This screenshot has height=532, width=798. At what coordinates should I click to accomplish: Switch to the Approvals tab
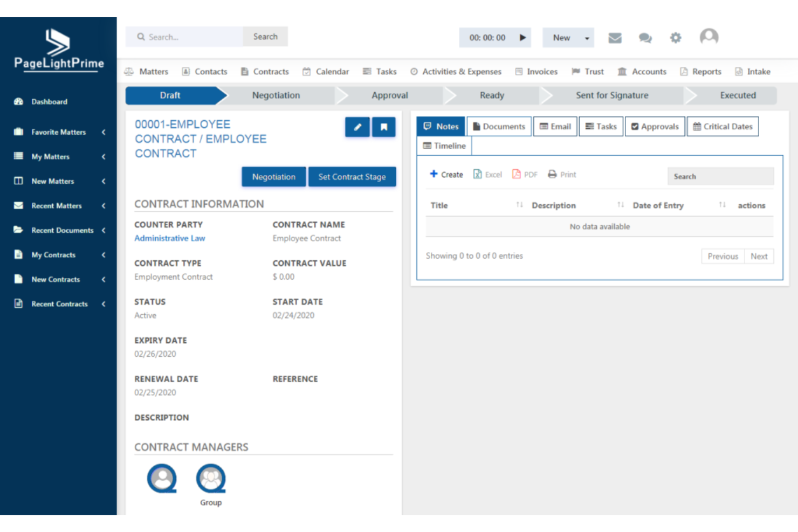[655, 126]
